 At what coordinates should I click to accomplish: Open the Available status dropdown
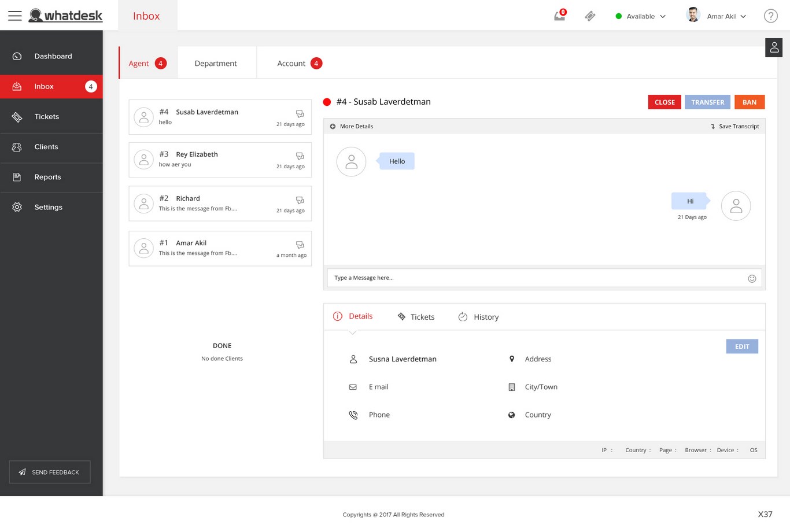[641, 16]
